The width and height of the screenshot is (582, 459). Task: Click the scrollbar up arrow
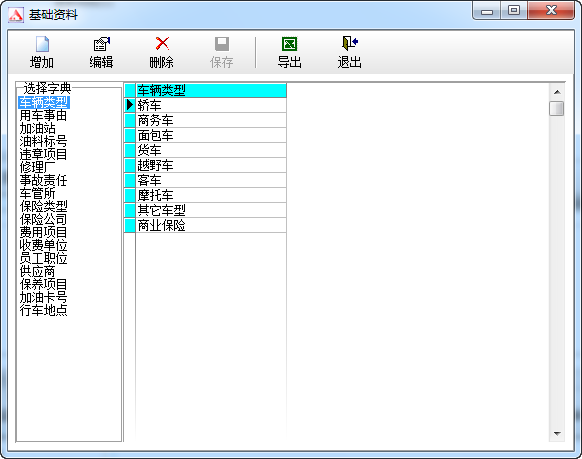[x=557, y=92]
